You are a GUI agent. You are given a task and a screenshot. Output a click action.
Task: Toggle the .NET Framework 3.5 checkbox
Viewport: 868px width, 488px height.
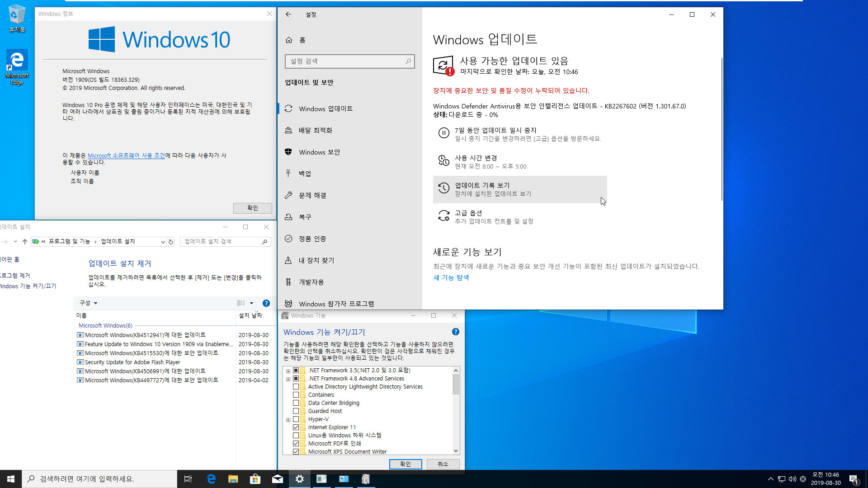[x=296, y=371]
